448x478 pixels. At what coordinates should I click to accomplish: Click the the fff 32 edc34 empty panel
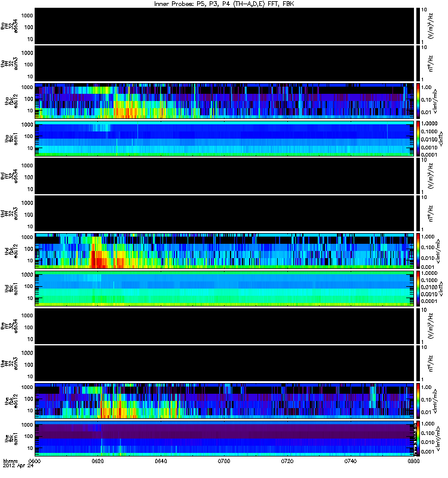pos(225,326)
